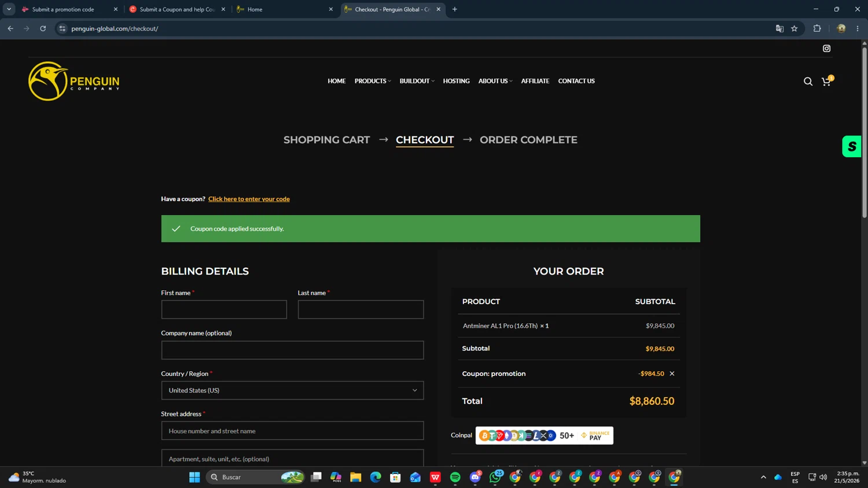
Task: Go to HOME in site navigation
Action: click(336, 81)
